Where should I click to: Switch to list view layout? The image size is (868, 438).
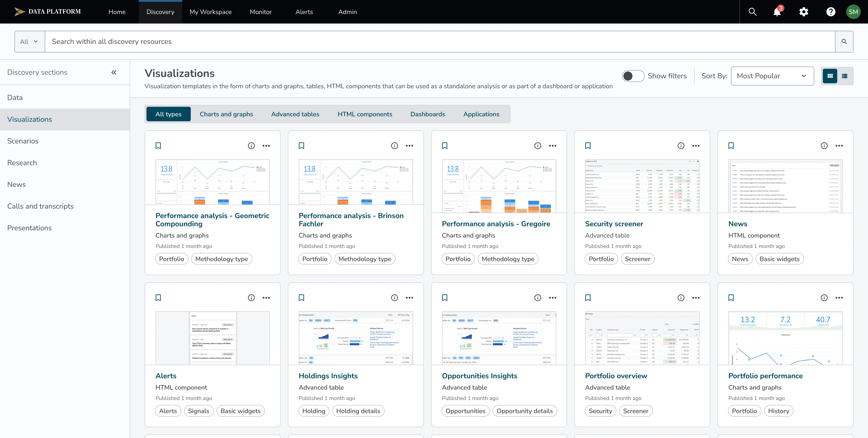coord(845,76)
